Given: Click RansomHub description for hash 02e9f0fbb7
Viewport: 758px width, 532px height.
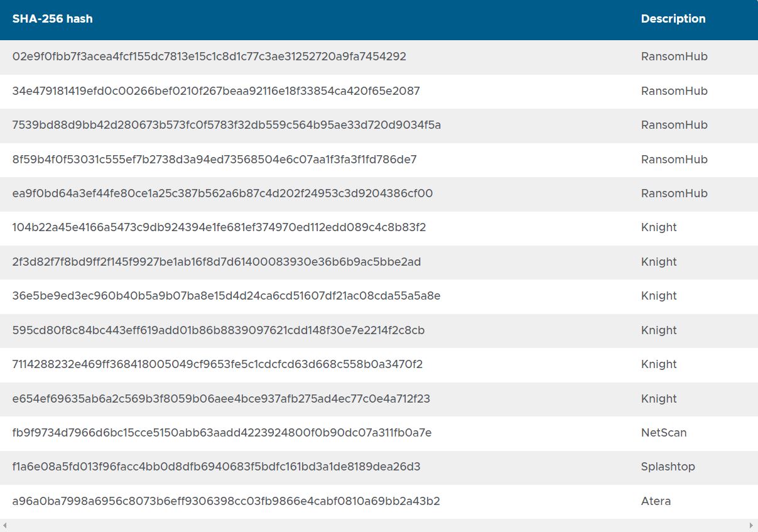Looking at the screenshot, I should (x=674, y=57).
